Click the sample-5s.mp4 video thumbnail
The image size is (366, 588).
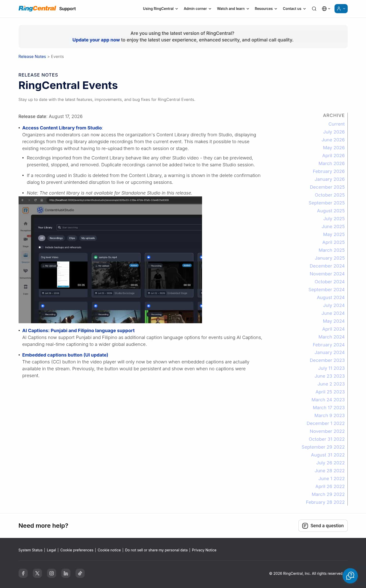(x=116, y=275)
